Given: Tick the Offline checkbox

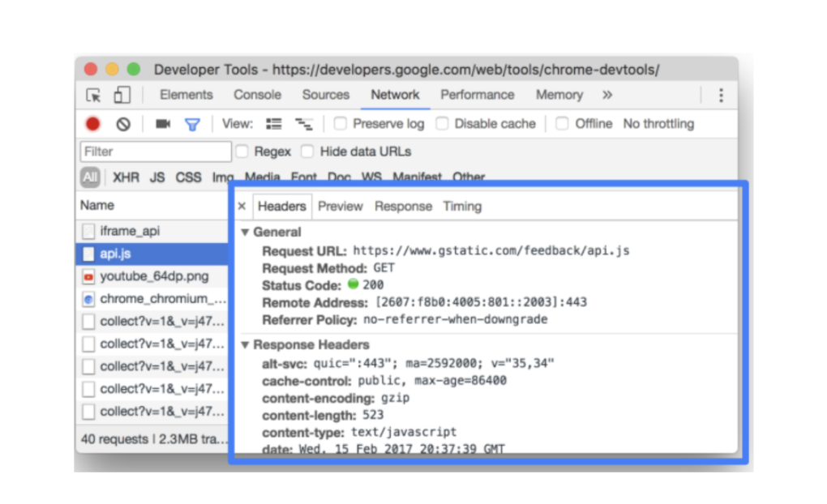Looking at the screenshot, I should (563, 124).
